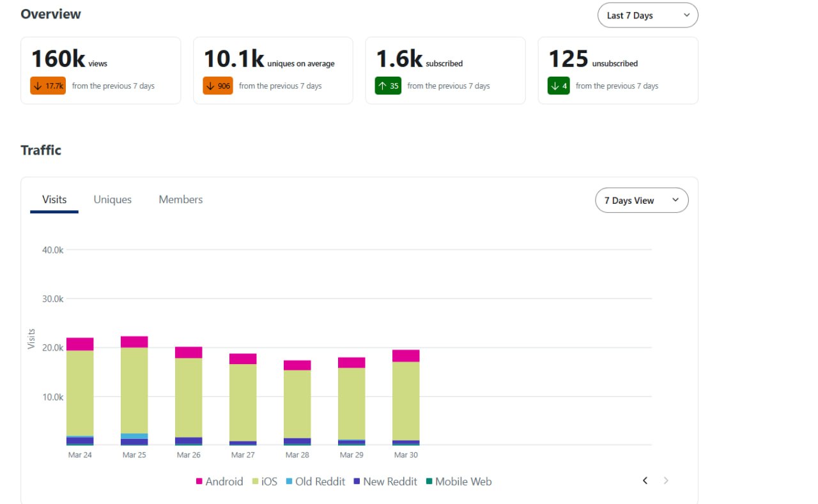Switch to the Uniques tab
This screenshot has height=504, width=818.
pyautogui.click(x=112, y=199)
